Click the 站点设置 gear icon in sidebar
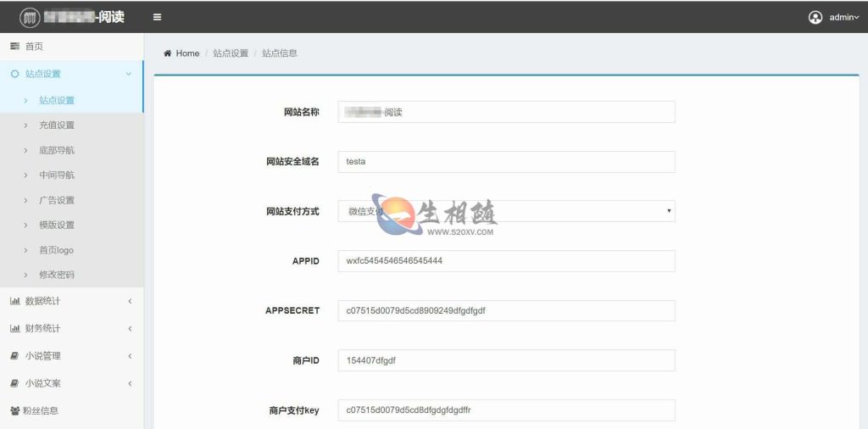 (15, 74)
